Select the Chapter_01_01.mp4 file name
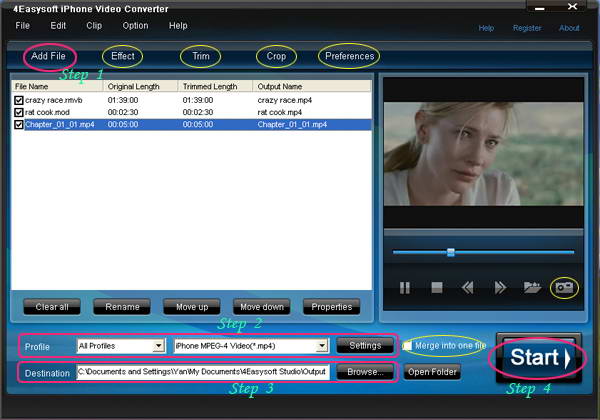Viewport: 600px width, 420px height. pyautogui.click(x=60, y=125)
